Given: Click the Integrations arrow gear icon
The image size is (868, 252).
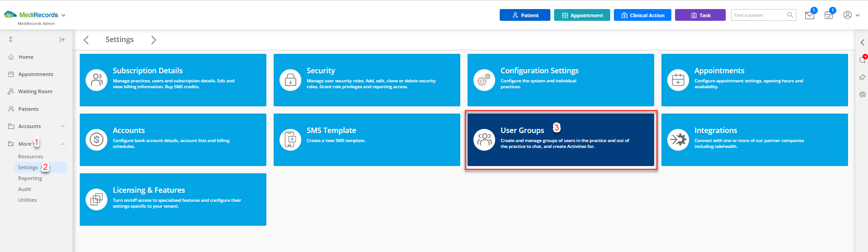Looking at the screenshot, I should tap(678, 140).
